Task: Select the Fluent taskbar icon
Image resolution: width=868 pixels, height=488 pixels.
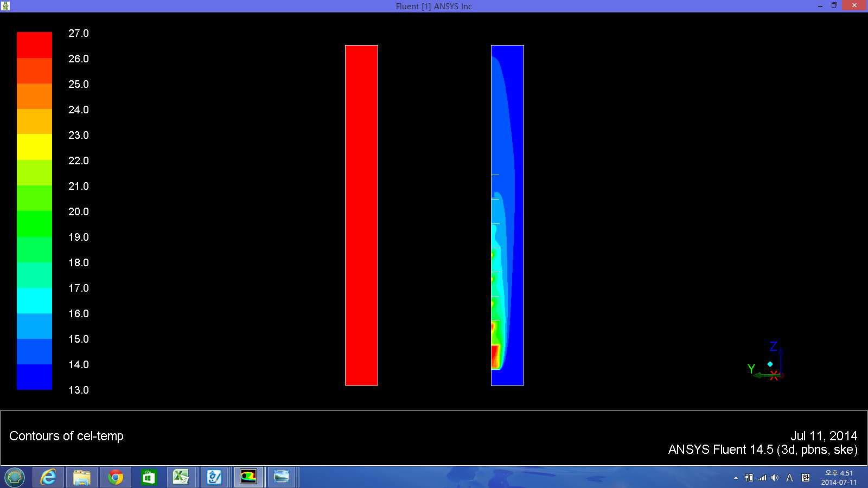Action: coord(248,477)
